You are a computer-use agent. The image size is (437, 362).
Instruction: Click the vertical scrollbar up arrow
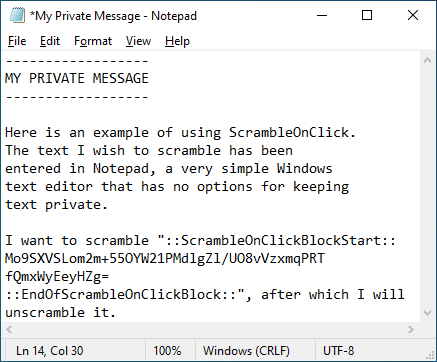(x=427, y=60)
